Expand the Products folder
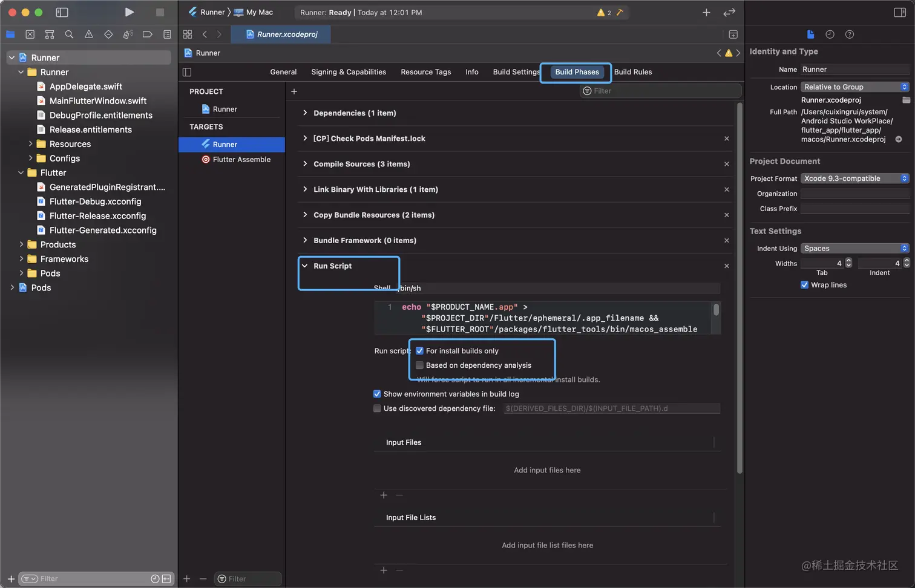The height and width of the screenshot is (588, 915). (x=21, y=244)
